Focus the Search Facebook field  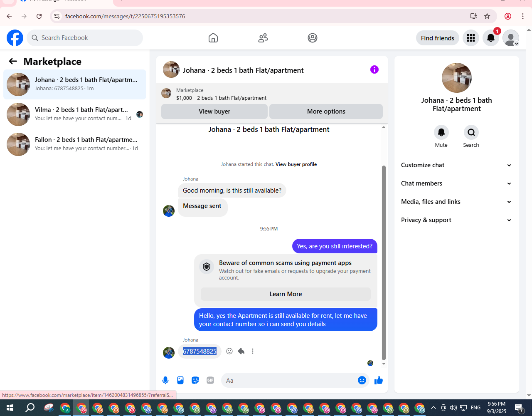pyautogui.click(x=85, y=38)
